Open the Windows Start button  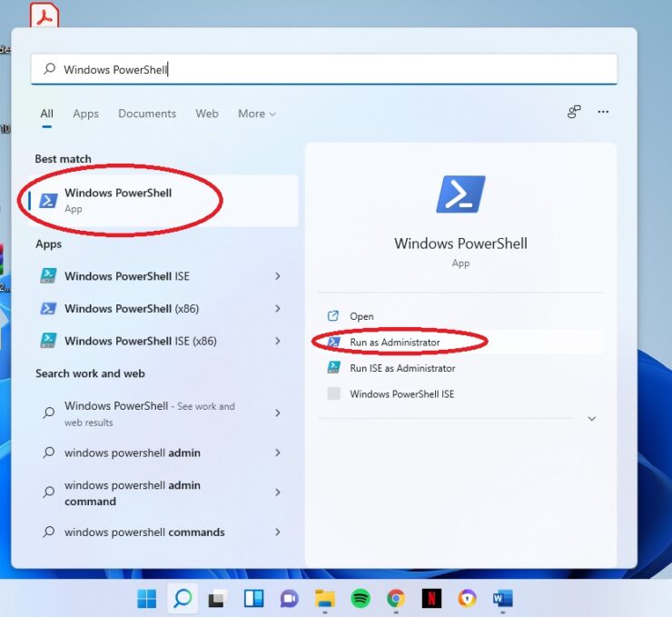146,599
